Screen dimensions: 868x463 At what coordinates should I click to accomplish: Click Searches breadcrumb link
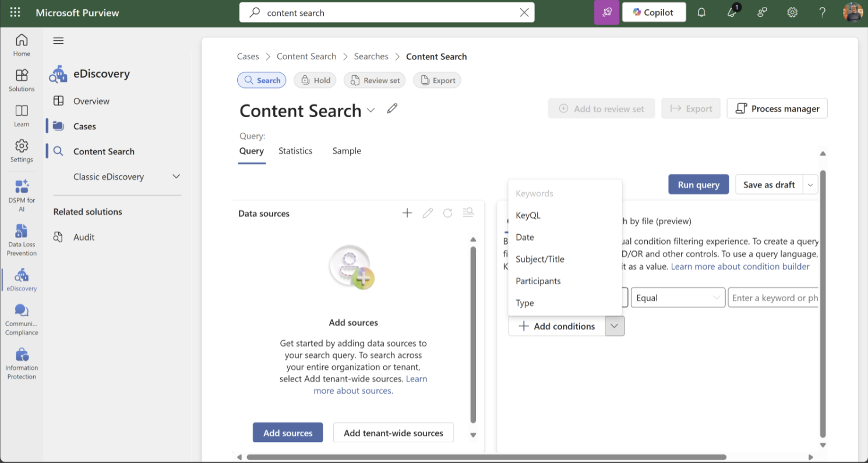coord(371,56)
